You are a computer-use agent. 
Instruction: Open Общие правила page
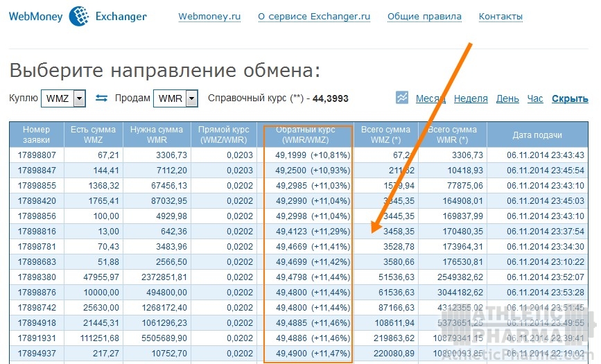424,17
